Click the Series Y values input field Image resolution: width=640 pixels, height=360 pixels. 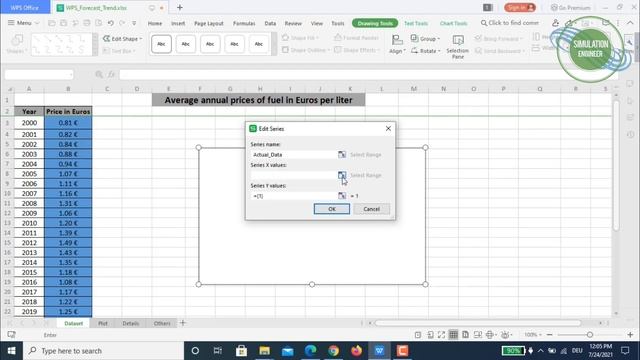(x=294, y=196)
